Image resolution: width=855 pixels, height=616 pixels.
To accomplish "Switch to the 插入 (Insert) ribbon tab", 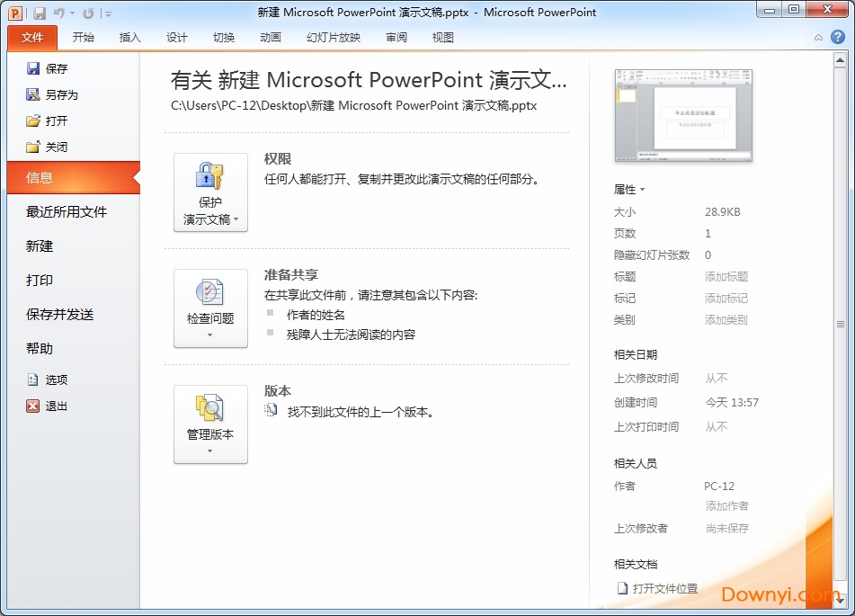I will [129, 38].
